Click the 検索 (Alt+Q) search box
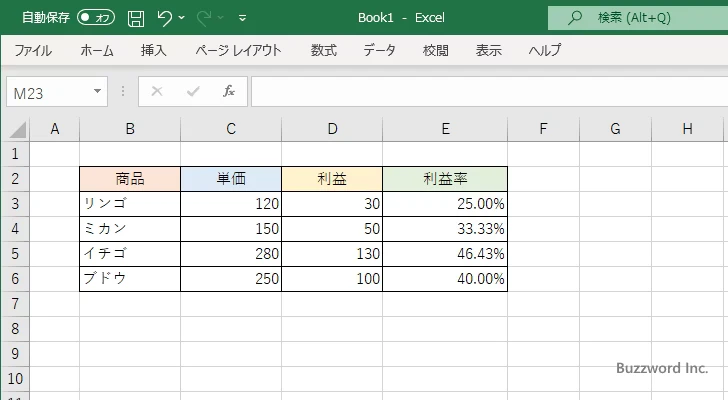The width and height of the screenshot is (728, 400). click(638, 18)
